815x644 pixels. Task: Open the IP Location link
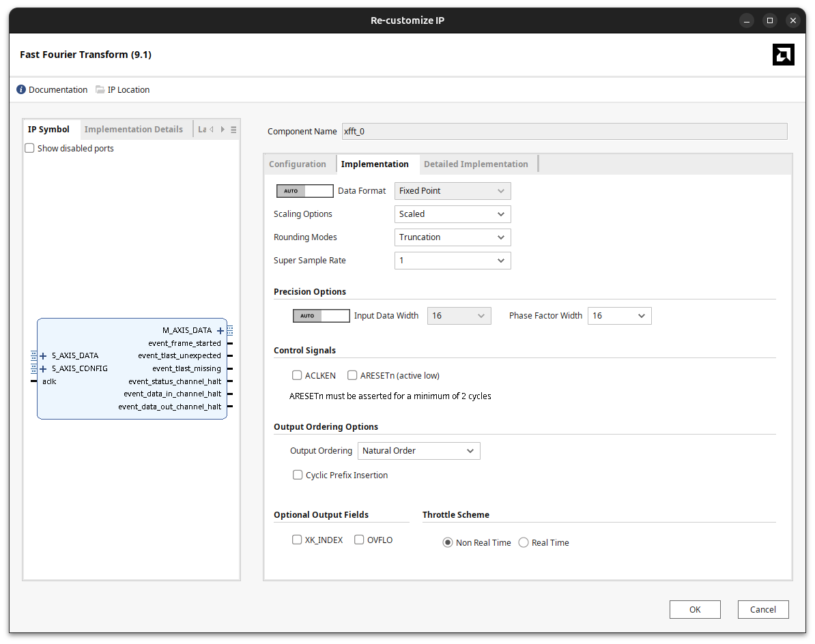(x=128, y=90)
